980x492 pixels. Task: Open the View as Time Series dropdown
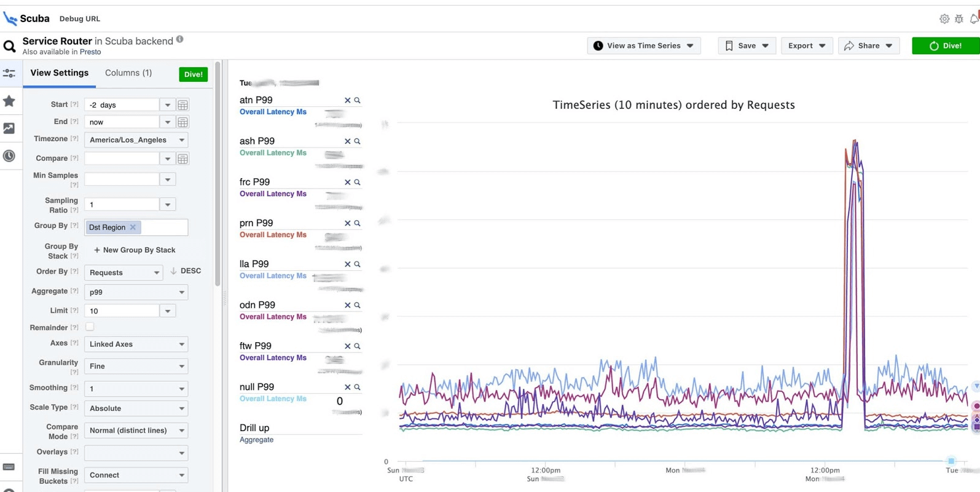pyautogui.click(x=643, y=45)
